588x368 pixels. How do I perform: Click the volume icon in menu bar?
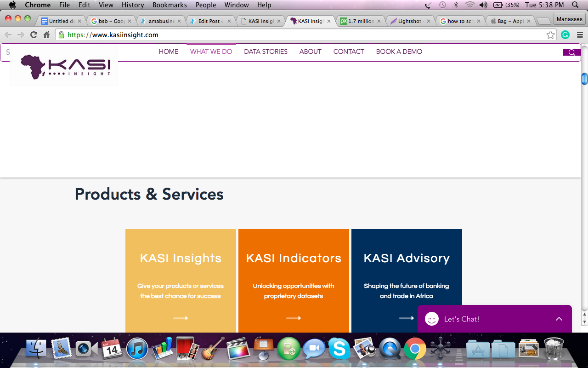coord(483,5)
